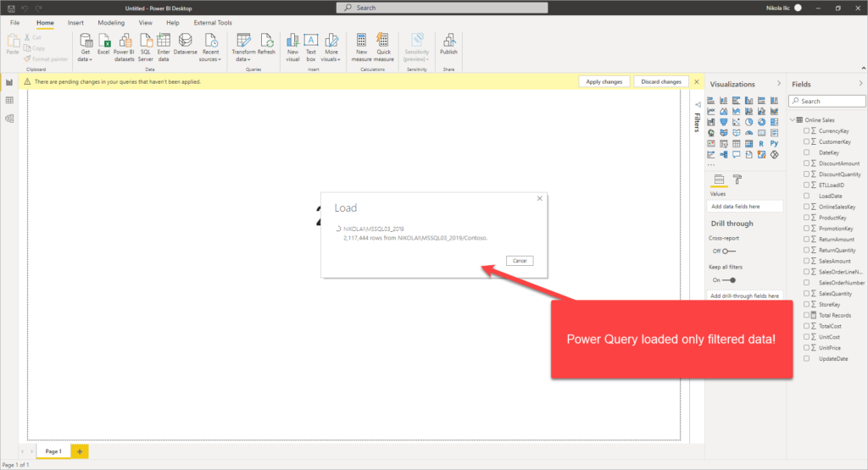The width and height of the screenshot is (868, 470).
Task: Click Apply changes button
Action: pyautogui.click(x=604, y=82)
